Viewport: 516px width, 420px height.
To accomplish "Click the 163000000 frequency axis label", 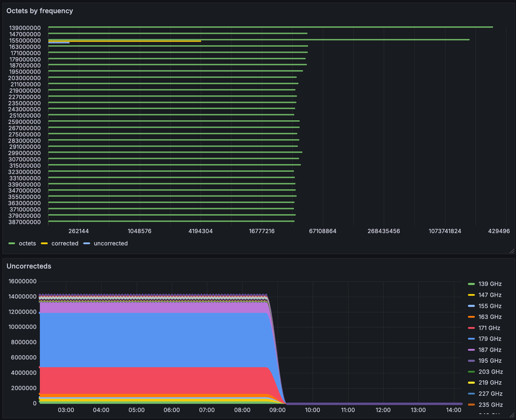I will coord(25,47).
